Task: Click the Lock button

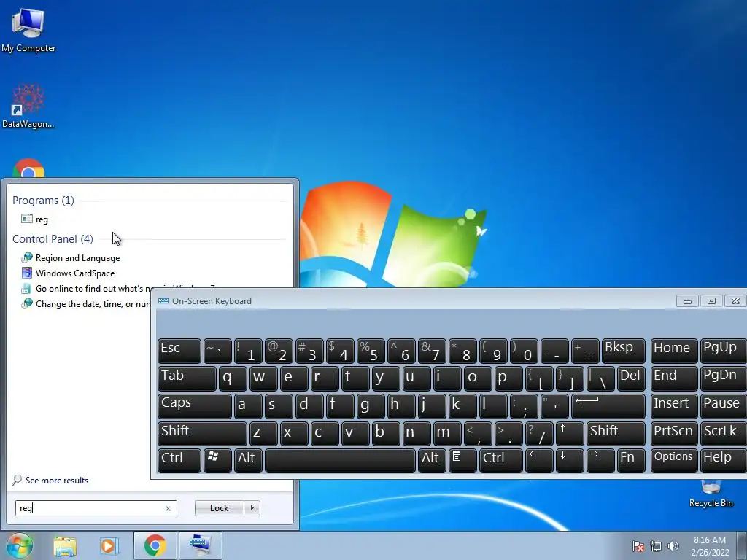Action: tap(219, 508)
